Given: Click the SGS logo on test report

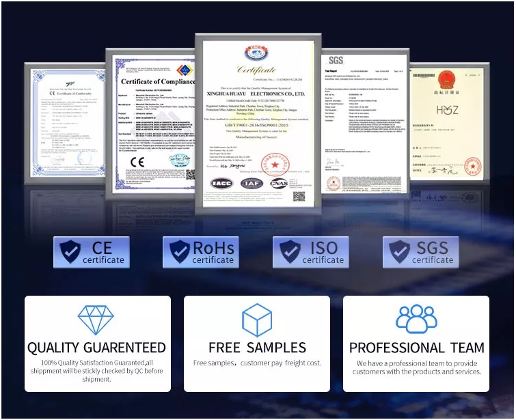Looking at the screenshot, I should pos(336,60).
